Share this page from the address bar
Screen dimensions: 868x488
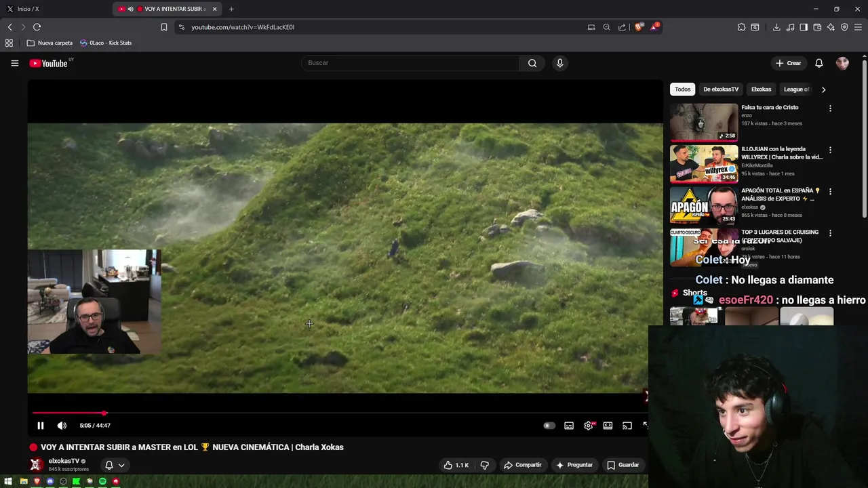pyautogui.click(x=622, y=27)
